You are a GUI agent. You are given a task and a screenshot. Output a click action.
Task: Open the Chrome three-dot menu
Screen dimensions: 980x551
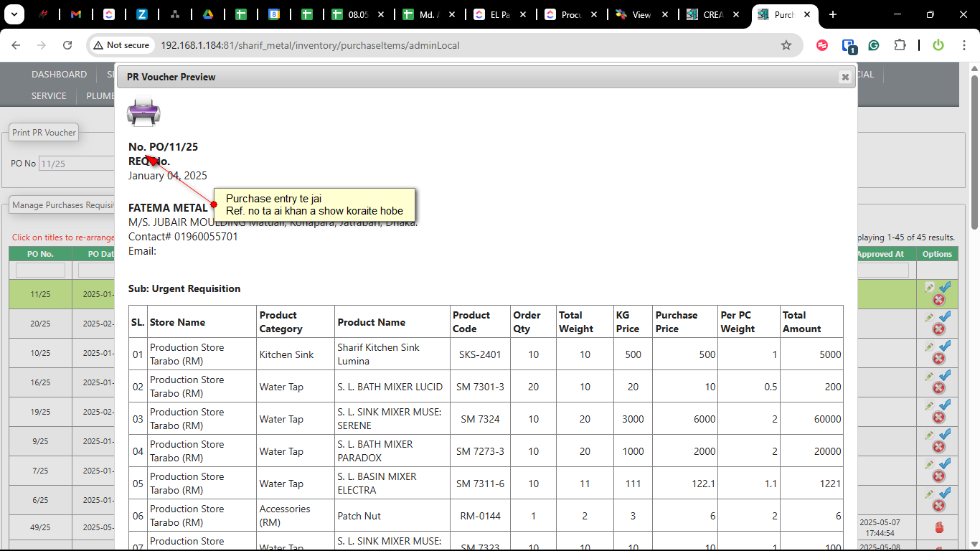coord(963,45)
